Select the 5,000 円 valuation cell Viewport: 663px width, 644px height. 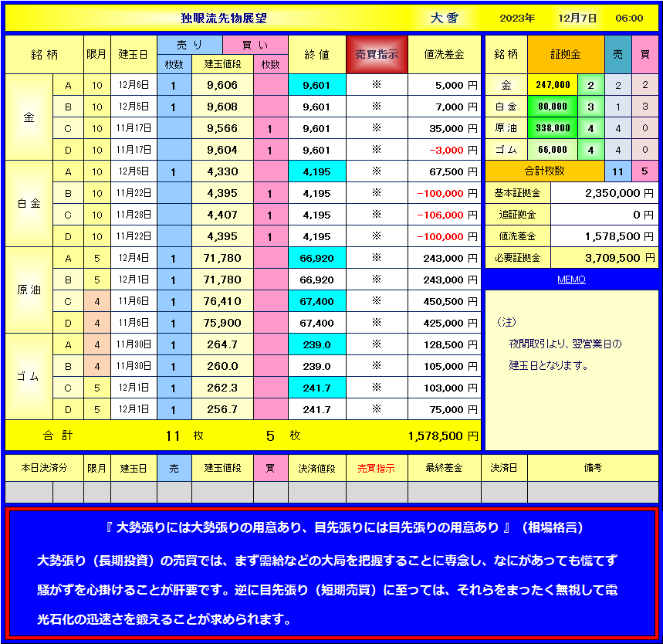click(445, 85)
